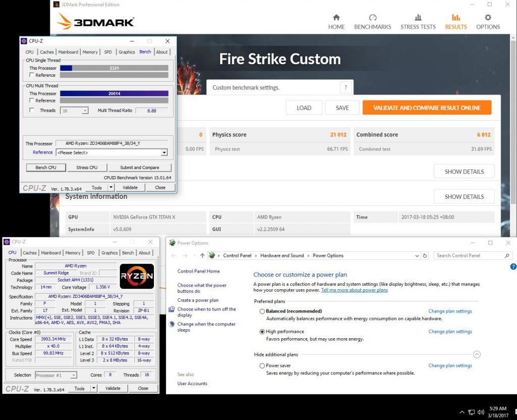
Task: Click the Stress CPU button
Action: [x=87, y=168]
